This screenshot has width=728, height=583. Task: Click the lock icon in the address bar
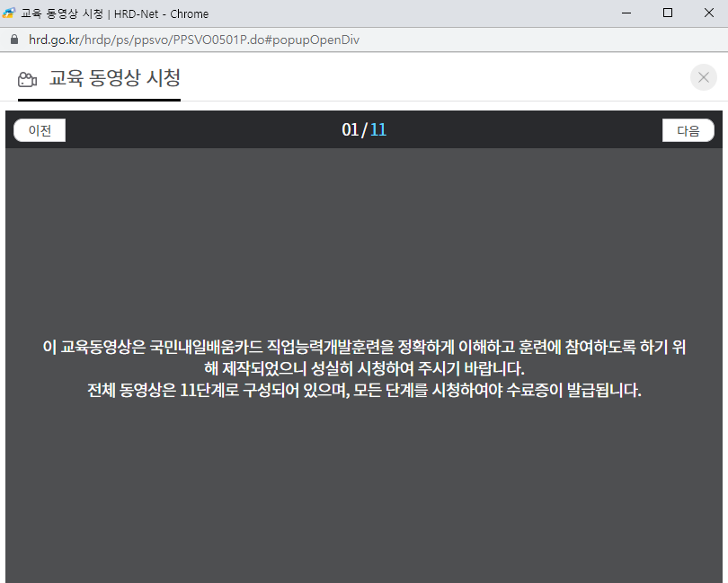tap(14, 40)
